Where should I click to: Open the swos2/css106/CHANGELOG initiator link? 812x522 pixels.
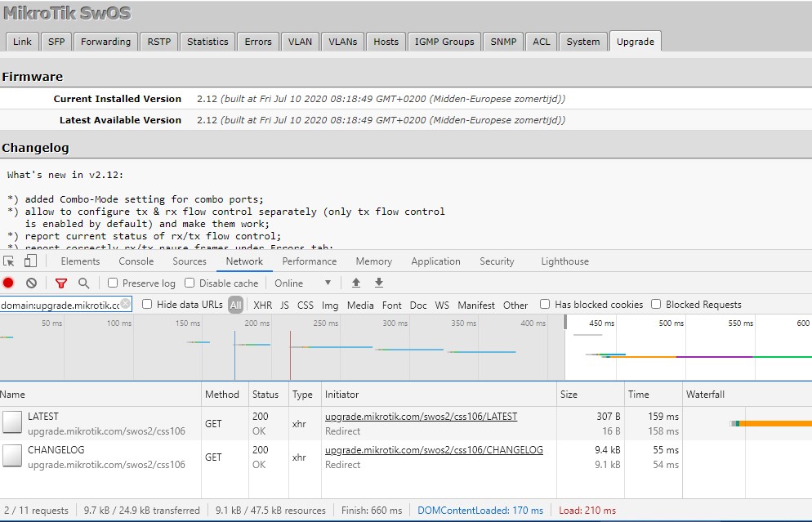(x=434, y=450)
